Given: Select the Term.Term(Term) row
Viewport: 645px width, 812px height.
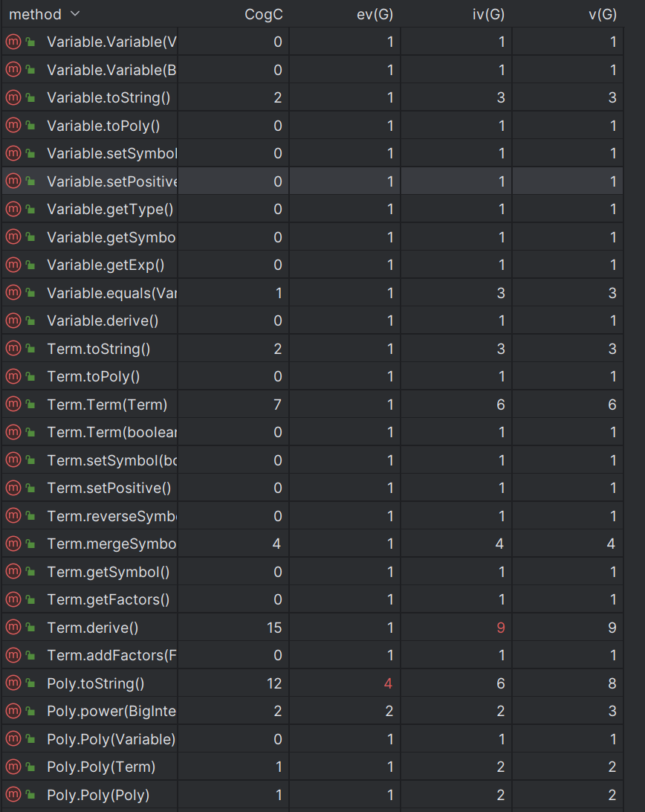Looking at the screenshot, I should 312,405.
